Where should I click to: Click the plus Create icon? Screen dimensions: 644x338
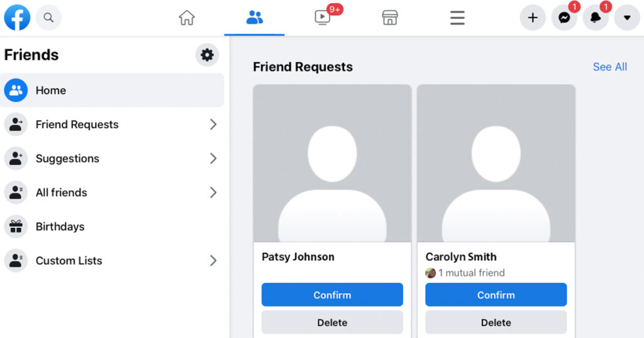(533, 18)
